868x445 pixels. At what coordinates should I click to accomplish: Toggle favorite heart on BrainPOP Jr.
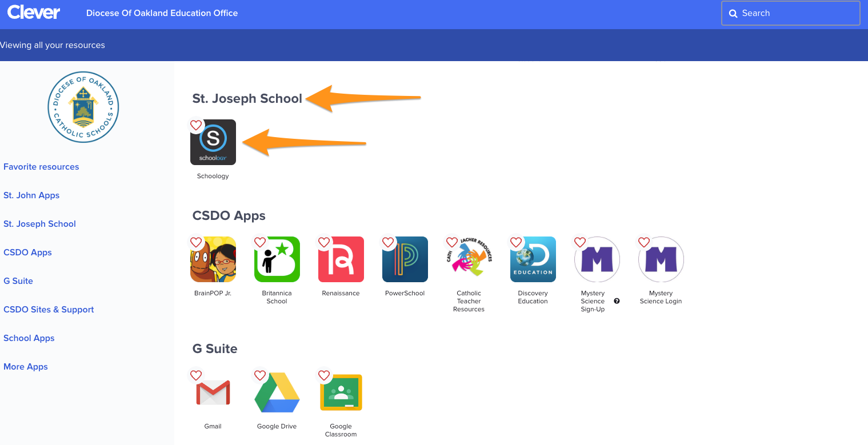196,242
